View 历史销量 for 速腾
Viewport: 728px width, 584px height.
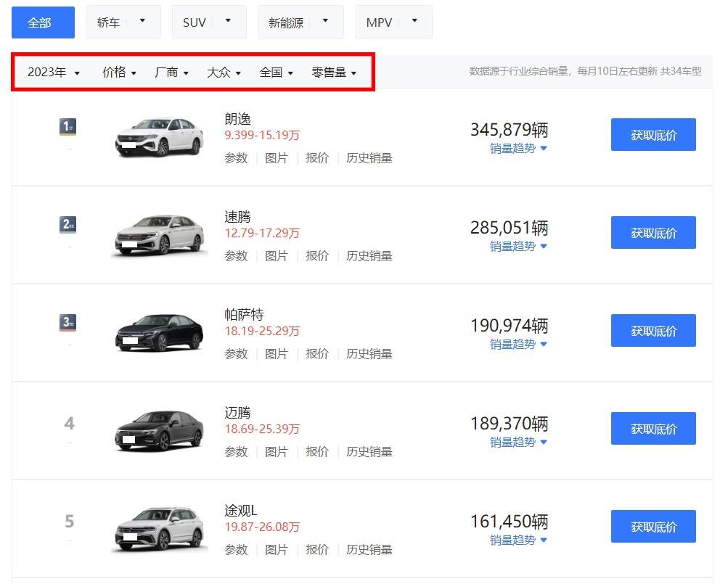[x=369, y=256]
